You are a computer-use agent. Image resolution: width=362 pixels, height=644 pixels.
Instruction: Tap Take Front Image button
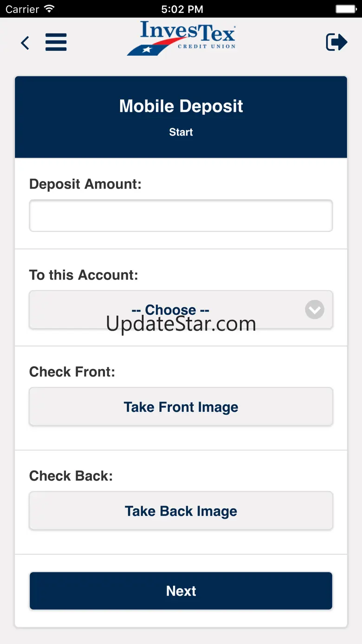pos(181,407)
